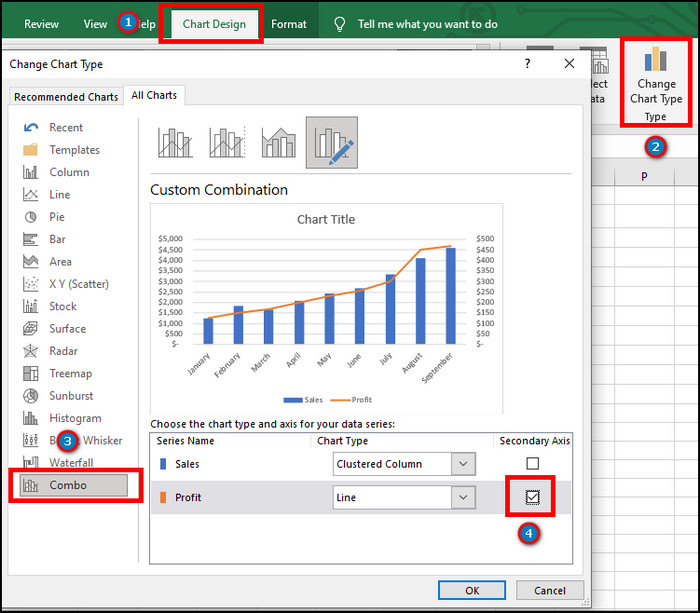Choose Stacked Area - Clustered Column subtype icon
This screenshot has height=613, width=700.
coord(279,143)
